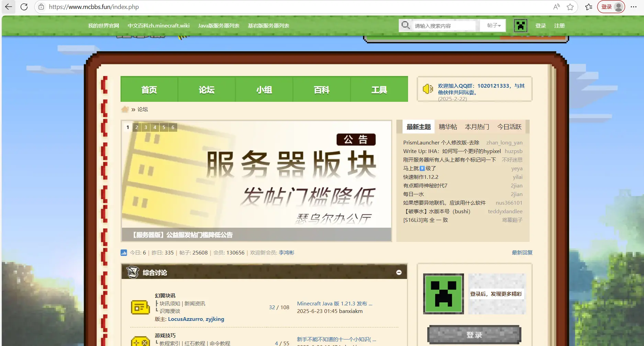The height and width of the screenshot is (346, 644).
Task: Open the 论坛 navigation tab
Action: pyautogui.click(x=206, y=89)
